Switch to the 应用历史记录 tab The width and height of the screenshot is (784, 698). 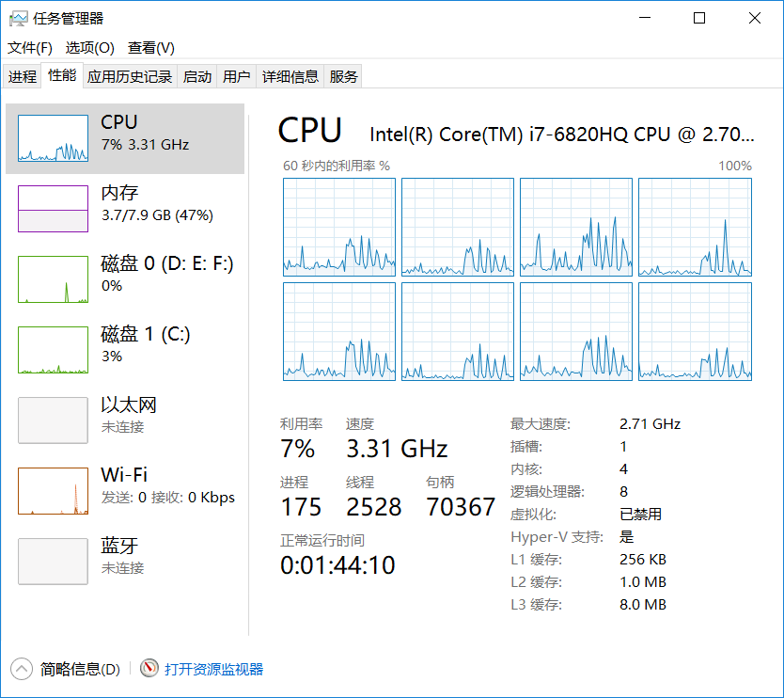coord(130,77)
